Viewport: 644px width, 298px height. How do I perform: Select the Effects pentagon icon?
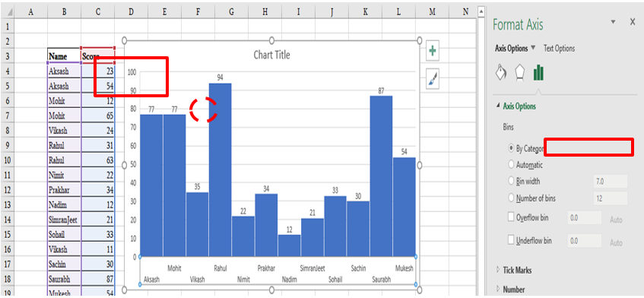520,73
